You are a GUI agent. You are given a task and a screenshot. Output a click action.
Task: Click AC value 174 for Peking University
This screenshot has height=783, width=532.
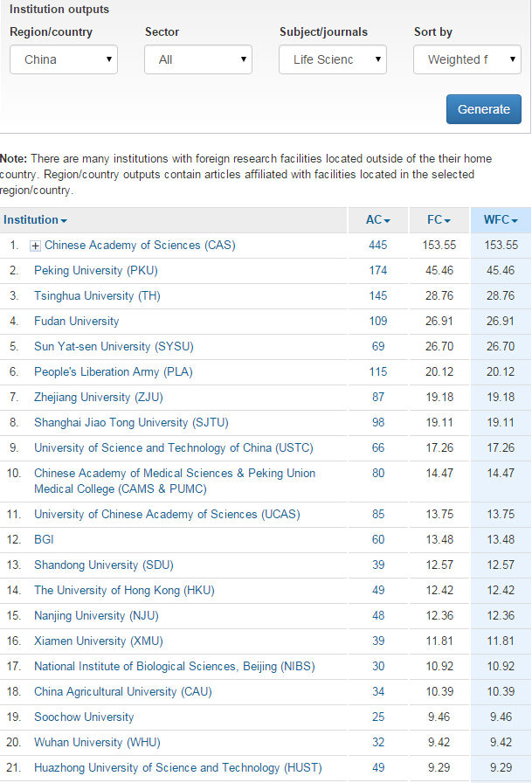coord(377,271)
